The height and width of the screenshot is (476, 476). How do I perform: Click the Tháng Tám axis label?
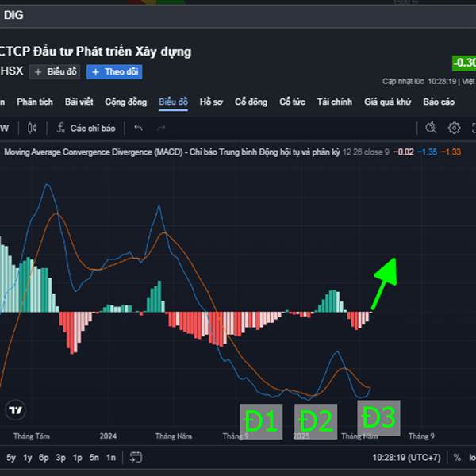tap(32, 436)
